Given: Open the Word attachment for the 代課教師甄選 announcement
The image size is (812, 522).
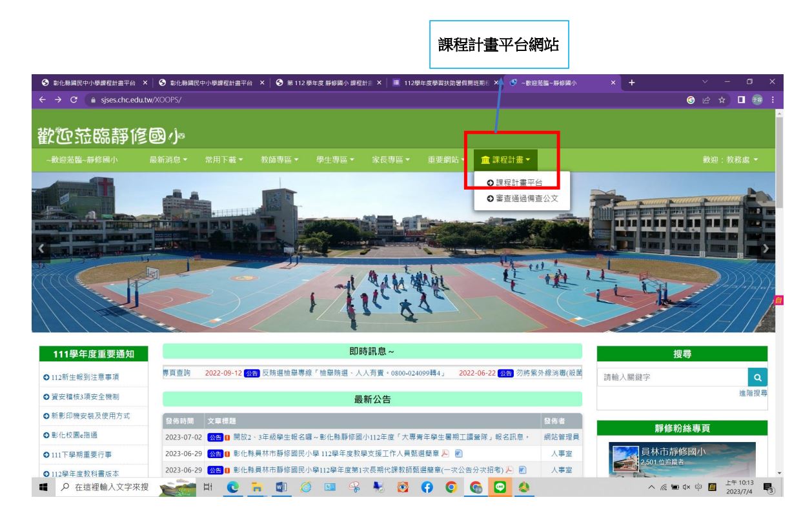Looking at the screenshot, I should coord(523,469).
